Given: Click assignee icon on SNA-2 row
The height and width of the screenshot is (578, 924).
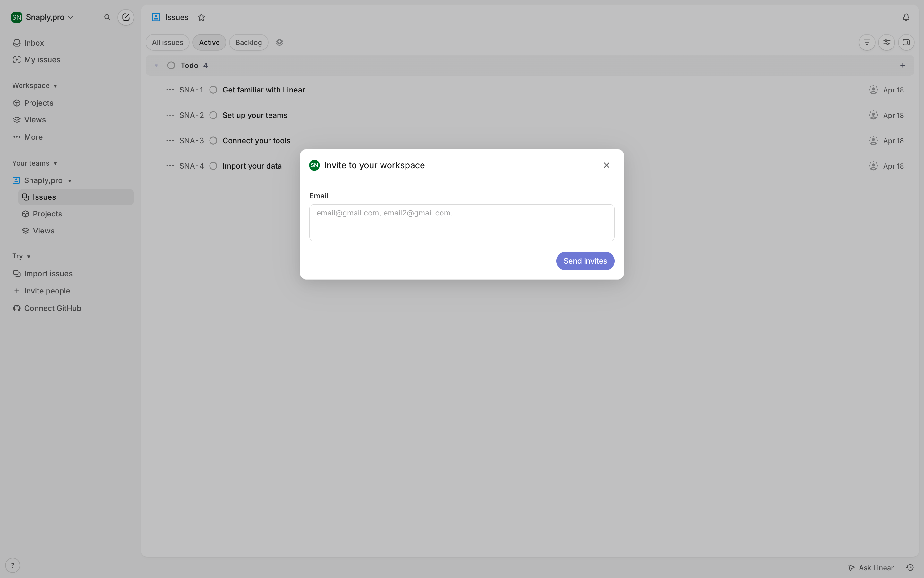Looking at the screenshot, I should coord(873,115).
